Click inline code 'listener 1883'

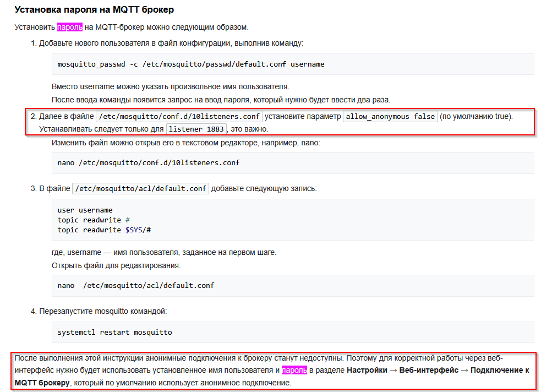pos(196,129)
